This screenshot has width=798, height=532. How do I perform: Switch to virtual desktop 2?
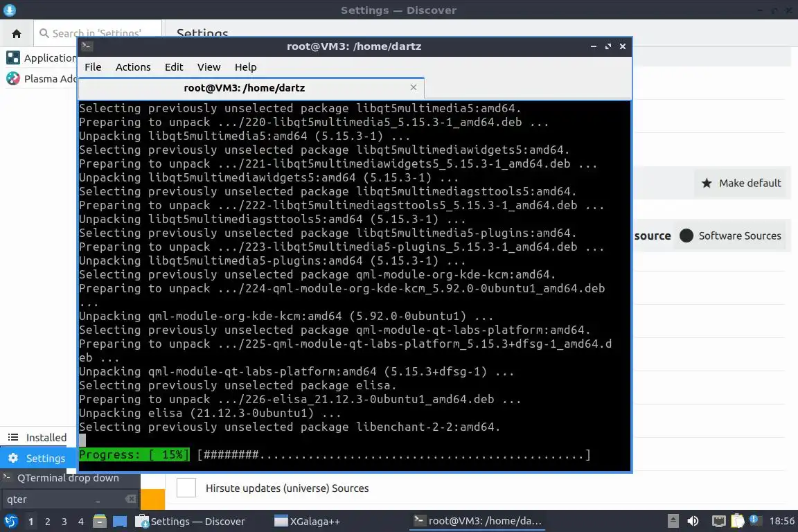tap(48, 522)
